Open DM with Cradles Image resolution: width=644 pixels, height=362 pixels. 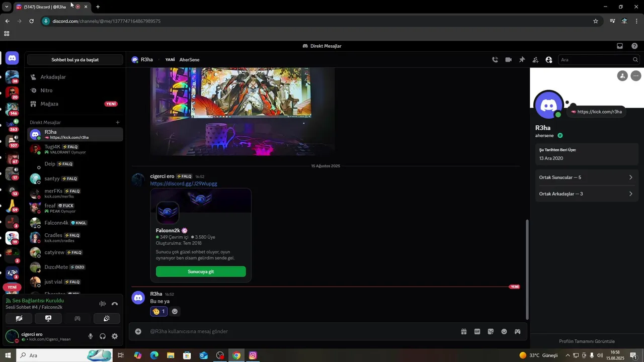[75, 238]
